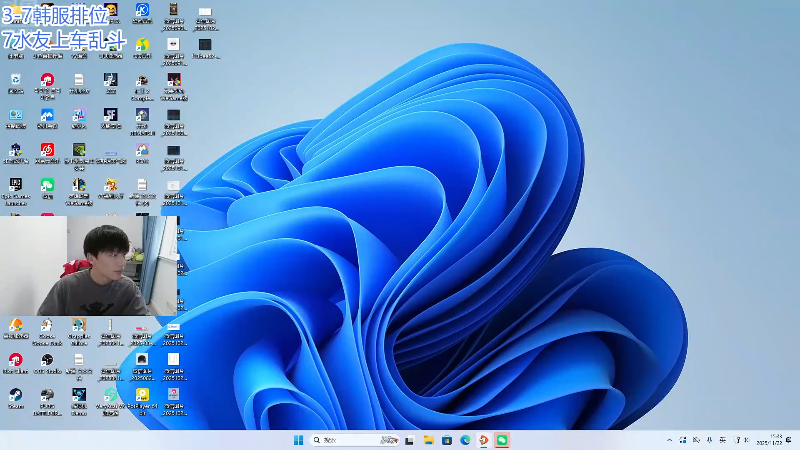
Task: Open the green WeChat desktop icon
Action: (x=47, y=185)
